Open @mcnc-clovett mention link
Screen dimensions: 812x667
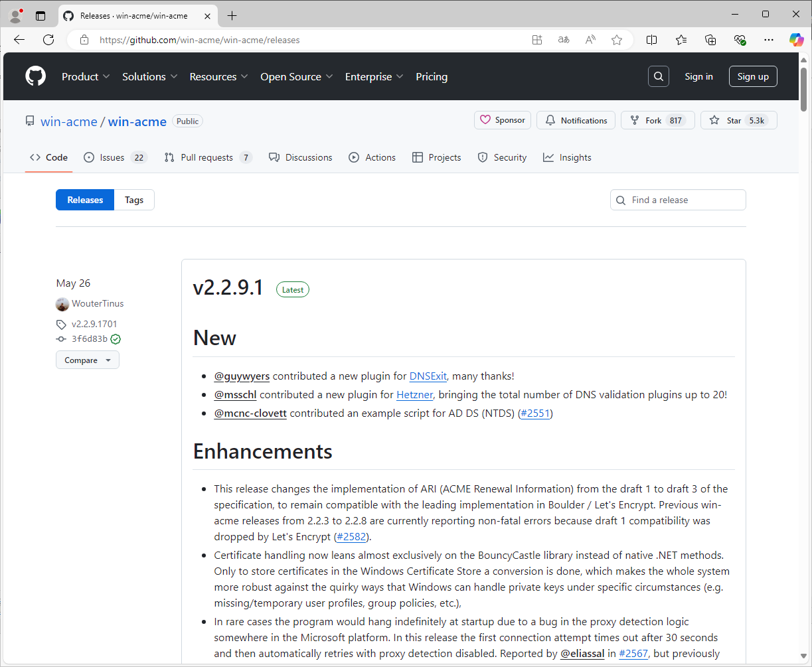click(x=250, y=413)
